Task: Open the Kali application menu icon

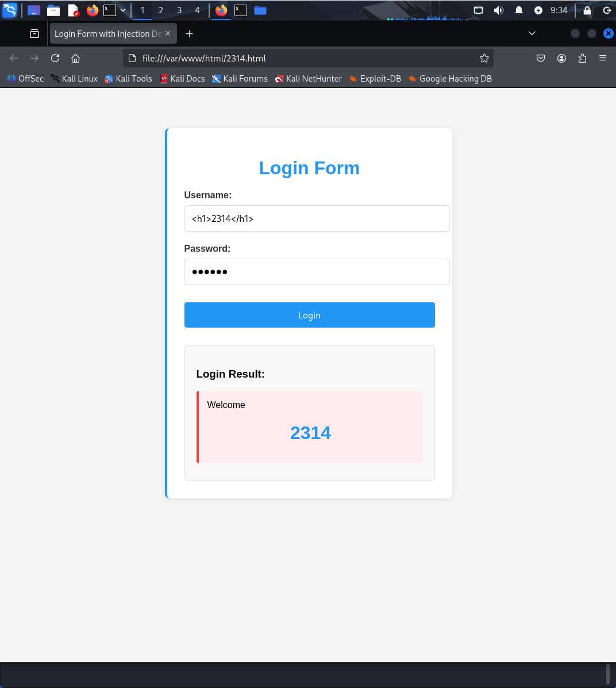Action: 10,10
